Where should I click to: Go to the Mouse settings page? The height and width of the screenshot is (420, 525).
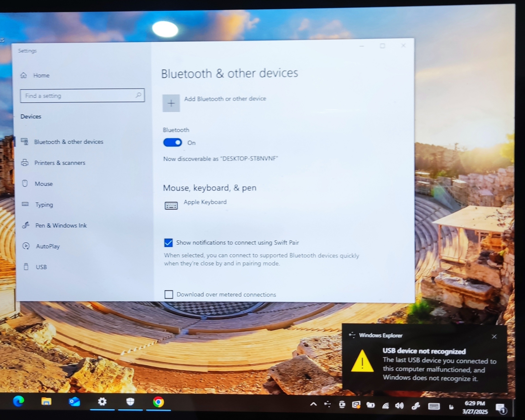coord(44,183)
